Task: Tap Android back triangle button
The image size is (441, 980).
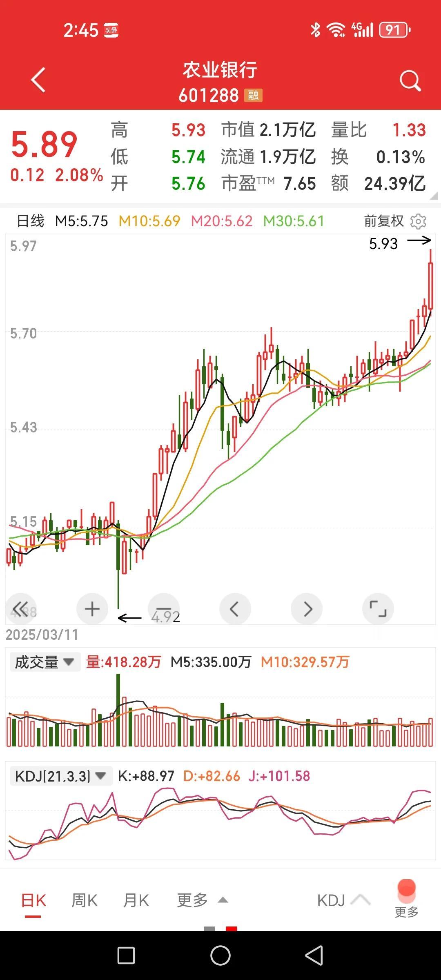Action: coord(314,955)
